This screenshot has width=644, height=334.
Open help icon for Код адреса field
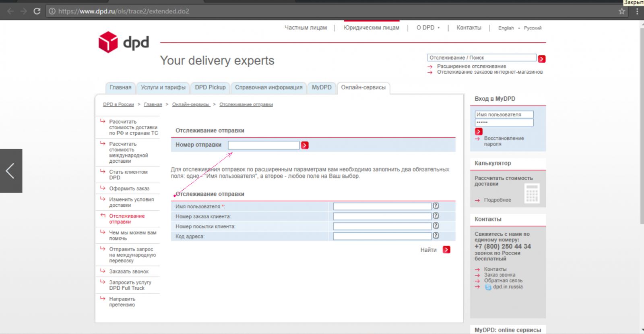coord(436,236)
